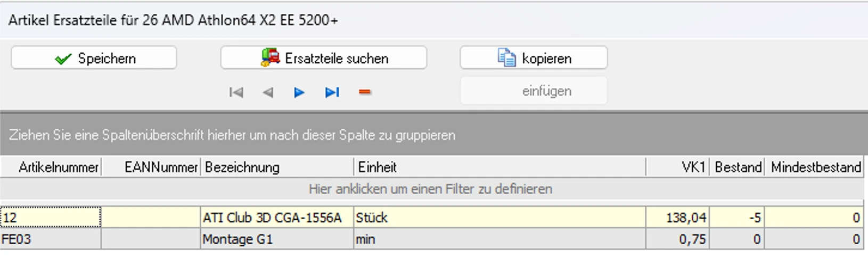Sort by Mindestbestand column header
Viewport: 868px width, 257px height.
click(x=815, y=168)
